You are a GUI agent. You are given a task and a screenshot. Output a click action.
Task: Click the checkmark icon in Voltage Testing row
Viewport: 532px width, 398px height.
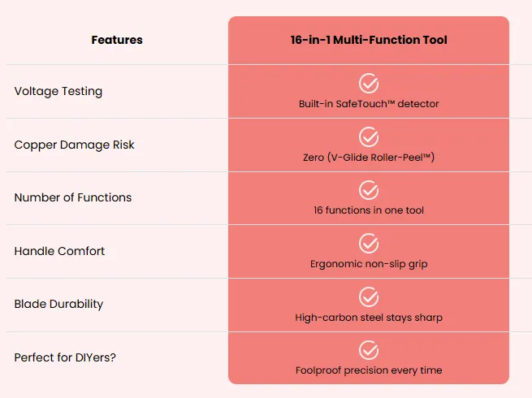[x=369, y=83]
